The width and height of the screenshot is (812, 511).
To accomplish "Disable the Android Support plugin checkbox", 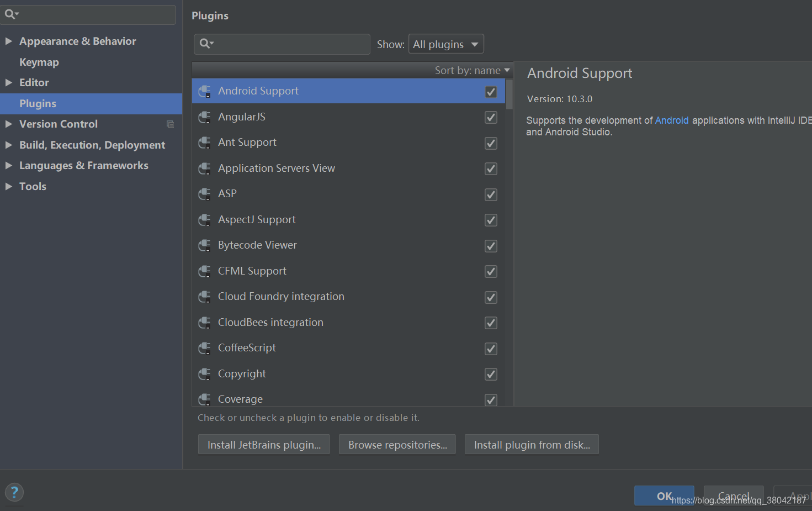I will [491, 92].
